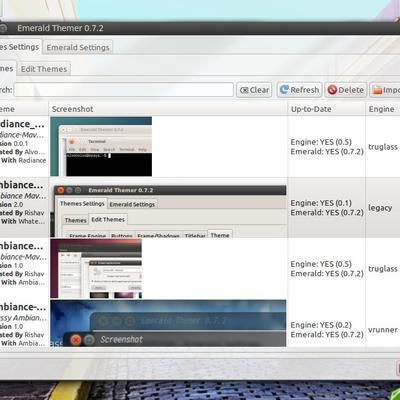This screenshot has width=400, height=400.
Task: Sort by the Up-to-Date column header
Action: [x=326, y=109]
